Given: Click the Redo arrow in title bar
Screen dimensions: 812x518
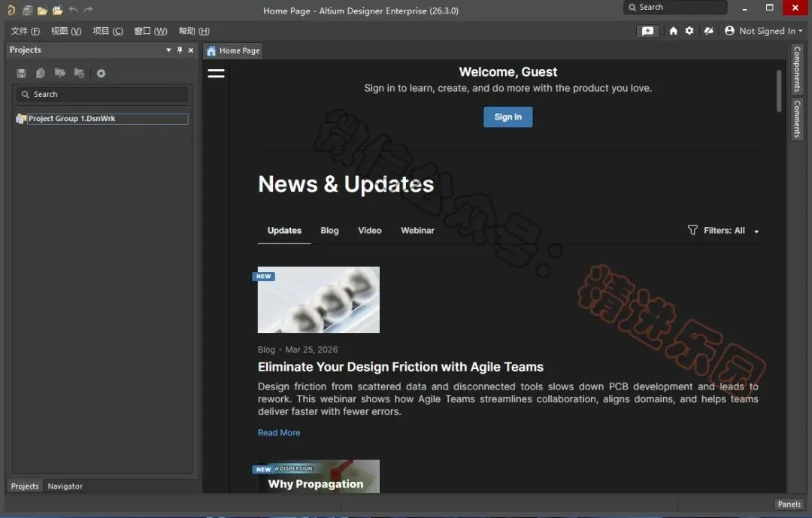Looking at the screenshot, I should click(x=89, y=9).
